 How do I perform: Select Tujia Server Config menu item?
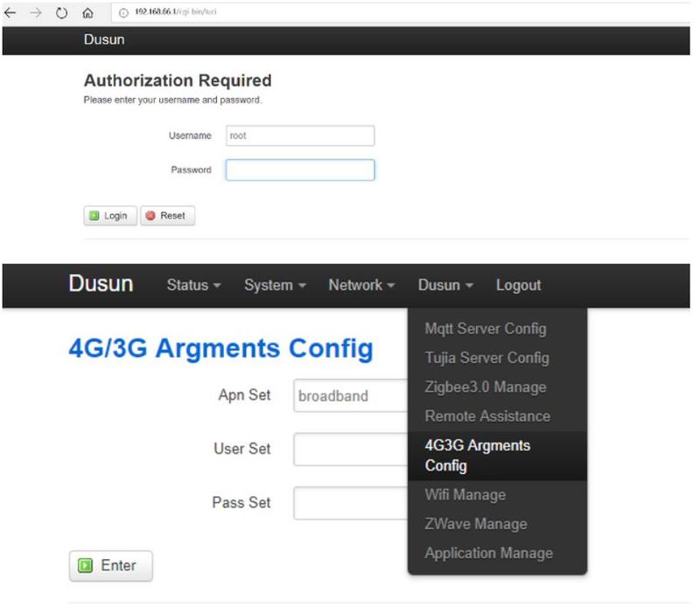(x=497, y=358)
